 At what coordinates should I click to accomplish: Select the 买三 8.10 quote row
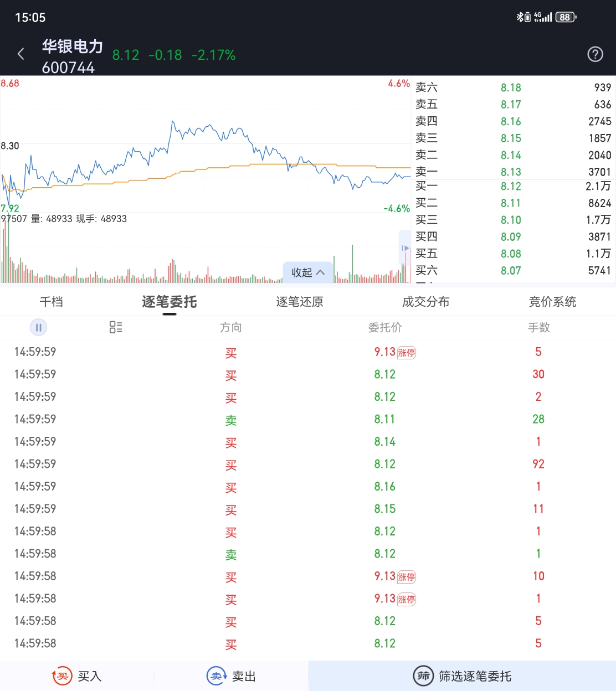[514, 220]
